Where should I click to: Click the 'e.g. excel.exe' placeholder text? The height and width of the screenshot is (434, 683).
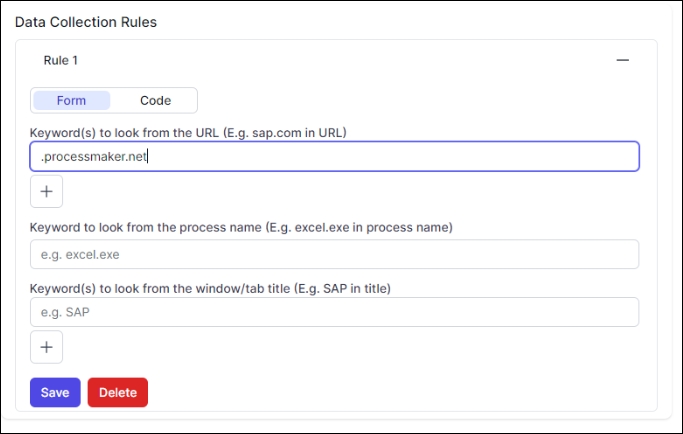[80, 255]
